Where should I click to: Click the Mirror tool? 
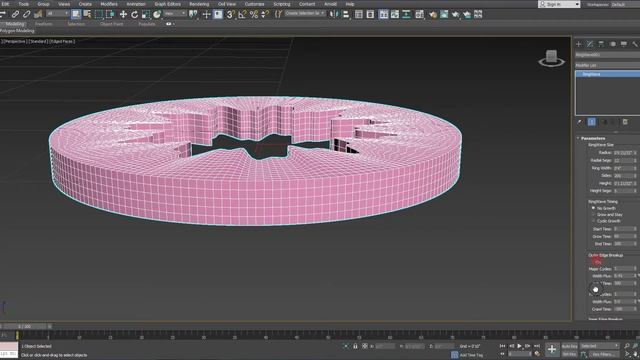[334, 14]
